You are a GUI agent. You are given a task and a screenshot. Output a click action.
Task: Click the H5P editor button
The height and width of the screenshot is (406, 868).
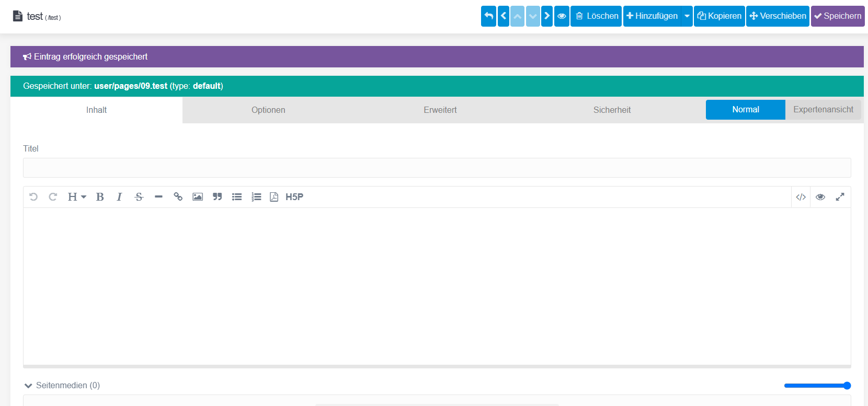tap(294, 197)
